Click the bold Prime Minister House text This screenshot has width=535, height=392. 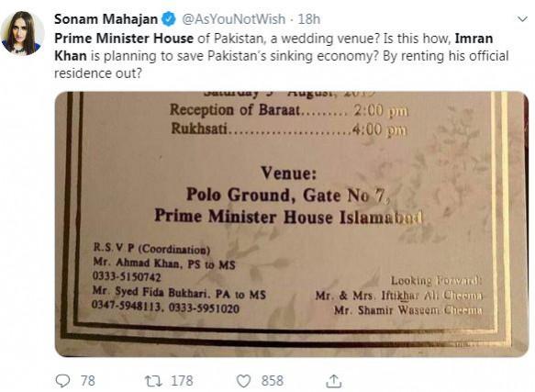(124, 39)
